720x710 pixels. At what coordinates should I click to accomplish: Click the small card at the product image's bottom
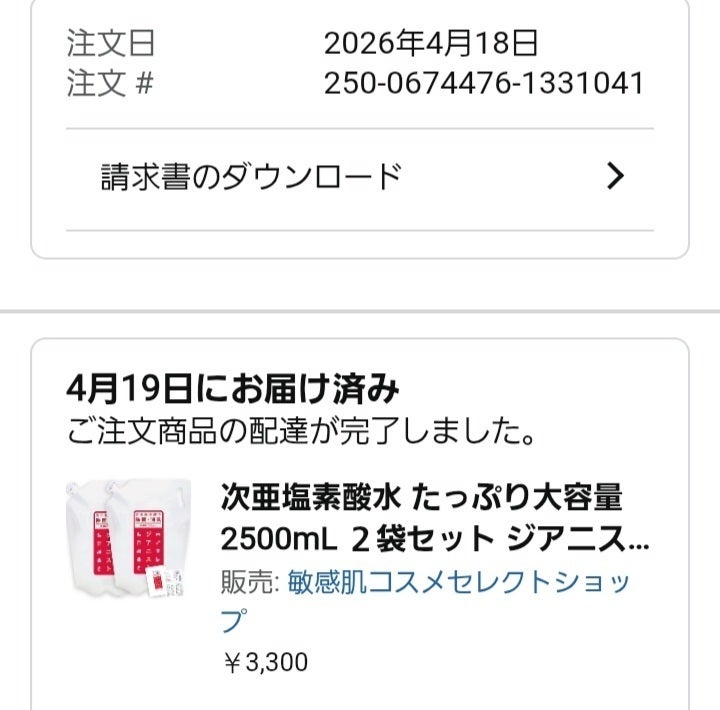point(156,583)
